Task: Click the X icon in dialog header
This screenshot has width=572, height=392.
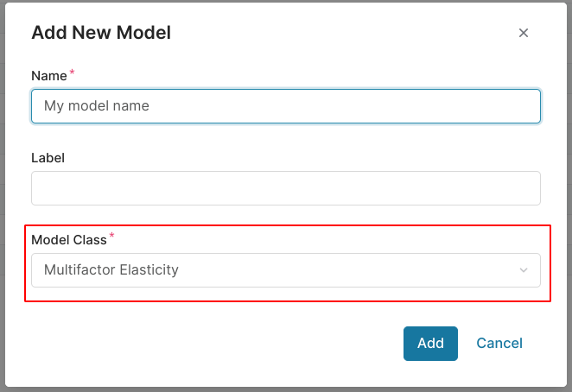Action: (x=523, y=34)
